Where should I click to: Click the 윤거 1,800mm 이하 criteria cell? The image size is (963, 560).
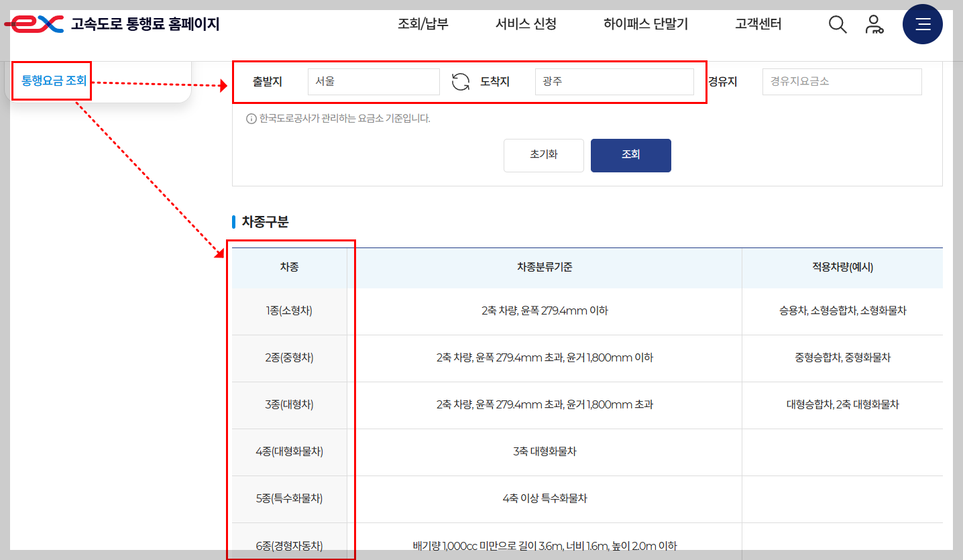click(545, 358)
